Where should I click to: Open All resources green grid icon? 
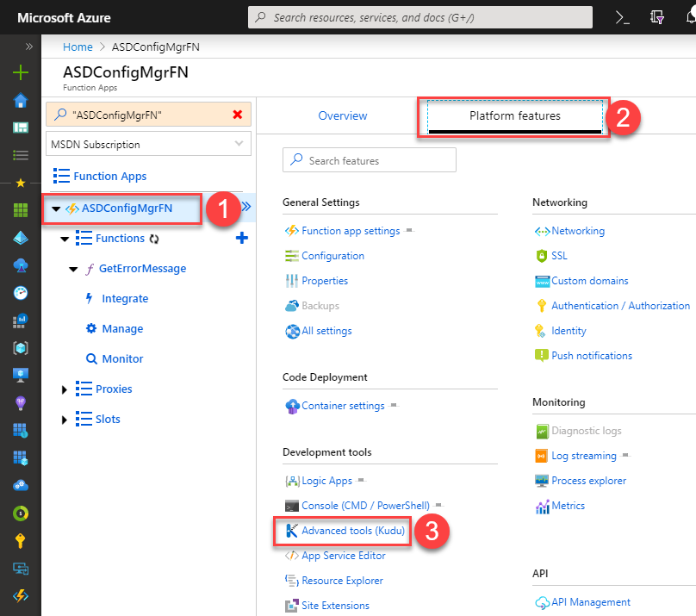[x=21, y=210]
